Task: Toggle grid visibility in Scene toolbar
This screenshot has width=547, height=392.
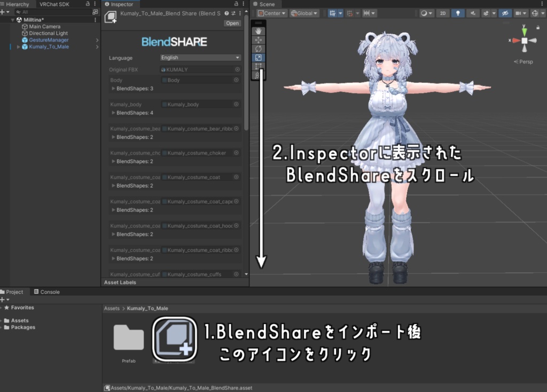Action: [x=332, y=13]
